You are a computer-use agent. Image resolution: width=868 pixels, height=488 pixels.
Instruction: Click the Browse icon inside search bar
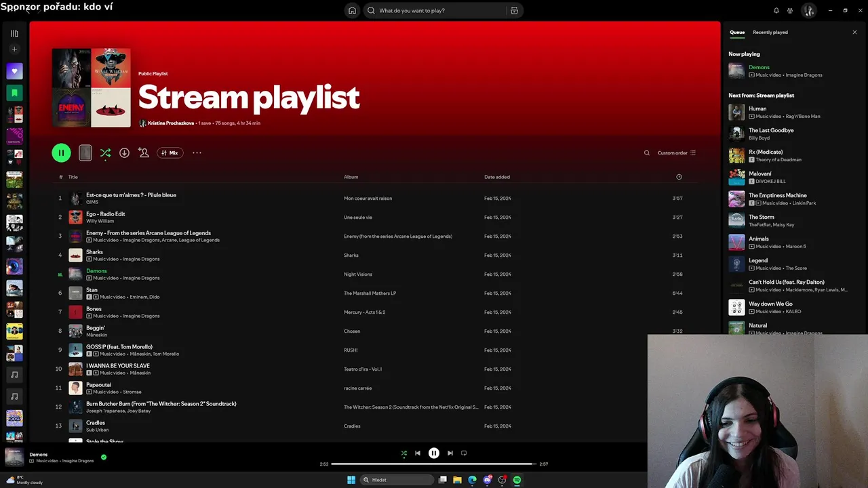pyautogui.click(x=514, y=10)
